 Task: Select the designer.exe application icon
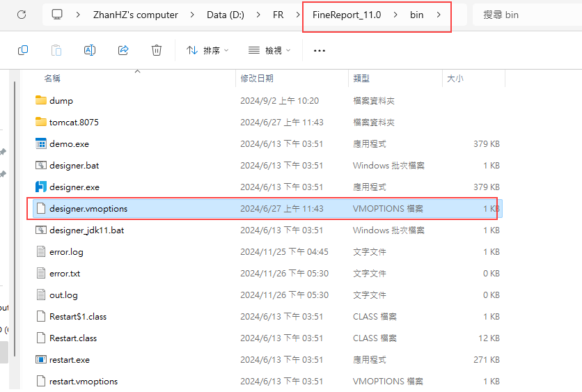pyautogui.click(x=41, y=187)
